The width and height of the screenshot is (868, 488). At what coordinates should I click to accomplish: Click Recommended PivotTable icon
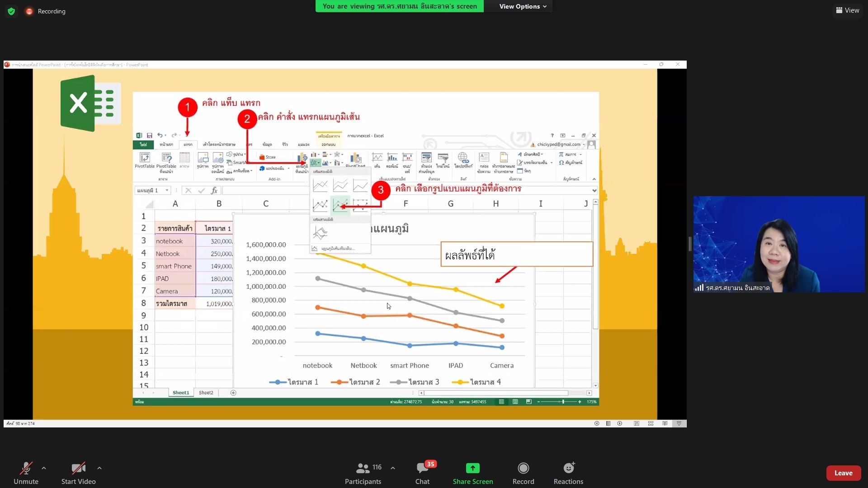click(x=166, y=162)
